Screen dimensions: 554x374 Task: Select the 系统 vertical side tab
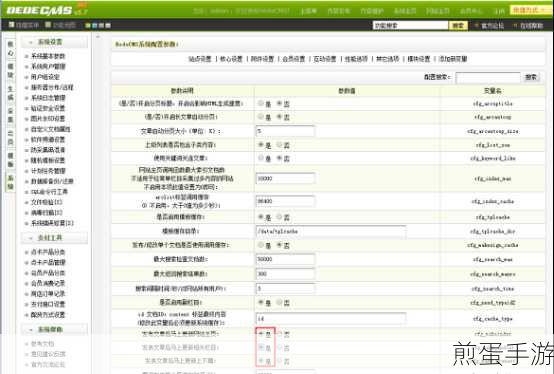11,182
